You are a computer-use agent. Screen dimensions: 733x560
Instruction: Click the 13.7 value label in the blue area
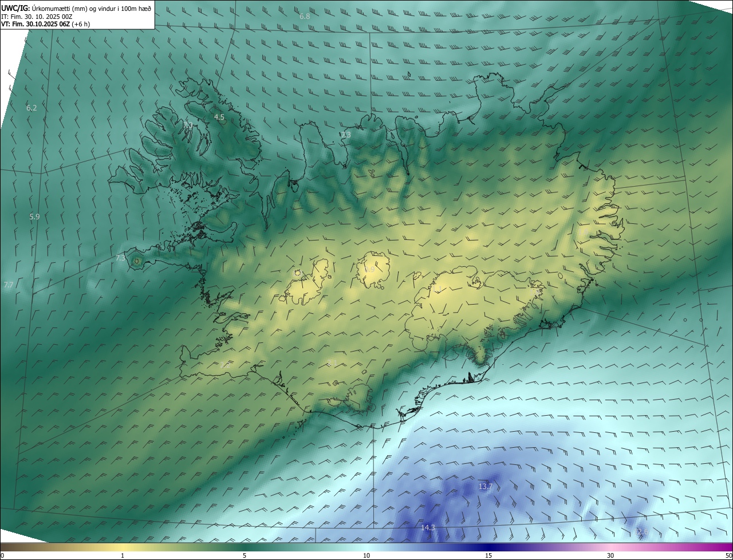click(x=485, y=486)
